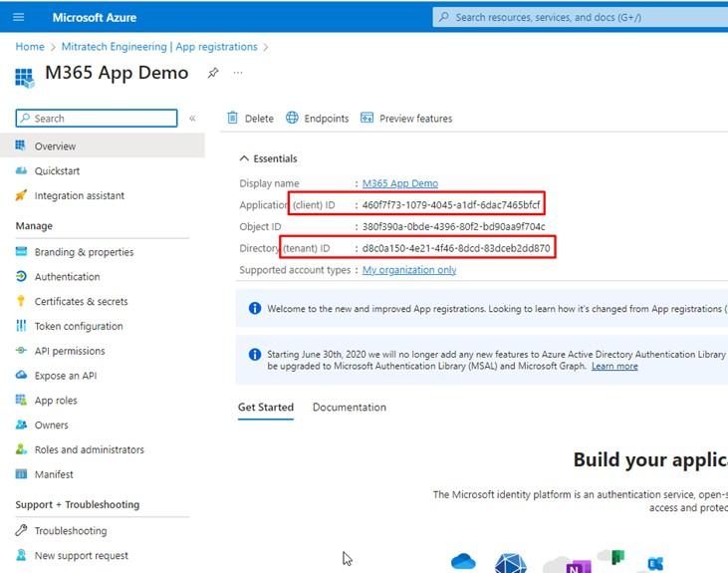Open Mitratech Engineering App registrations breadcrumb
The width and height of the screenshot is (728, 573).
click(x=159, y=47)
